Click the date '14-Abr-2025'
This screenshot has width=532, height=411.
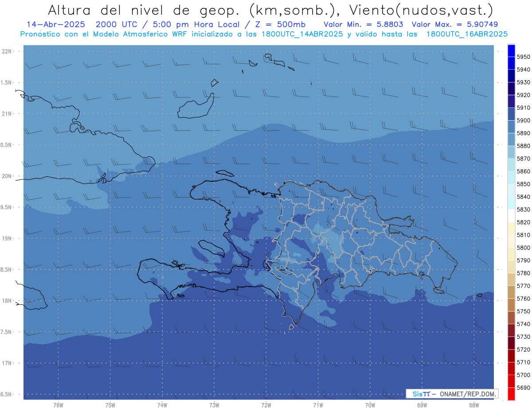(x=55, y=24)
